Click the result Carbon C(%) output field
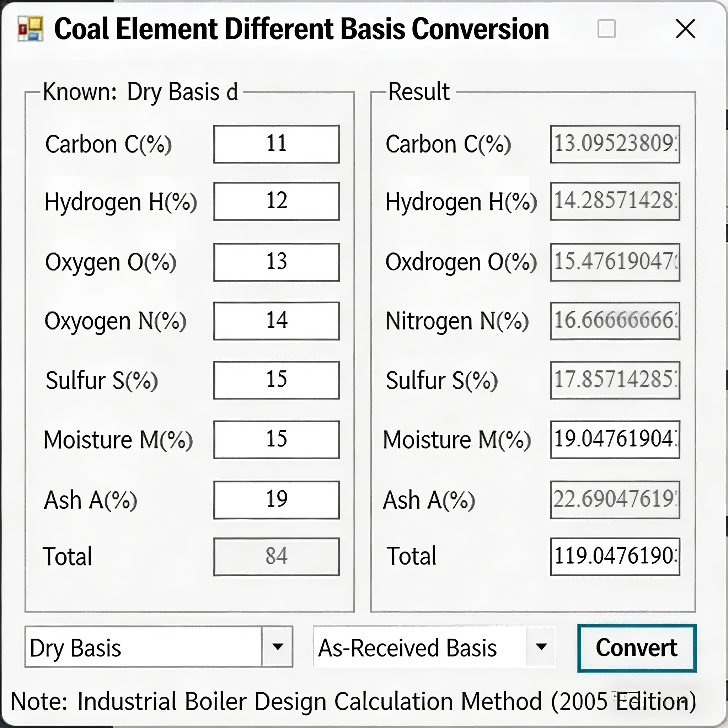Image resolution: width=728 pixels, height=728 pixels. [615, 144]
